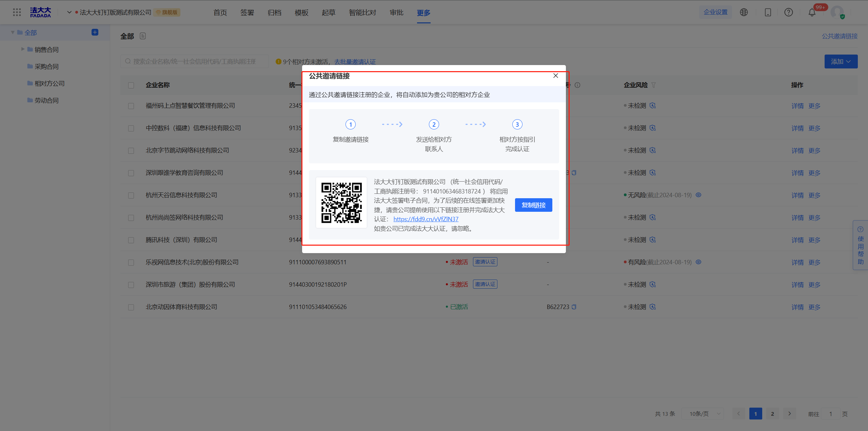Image resolution: width=868 pixels, height=431 pixels.
Task: Click the 公共邀请链接 link top right
Action: coord(840,36)
